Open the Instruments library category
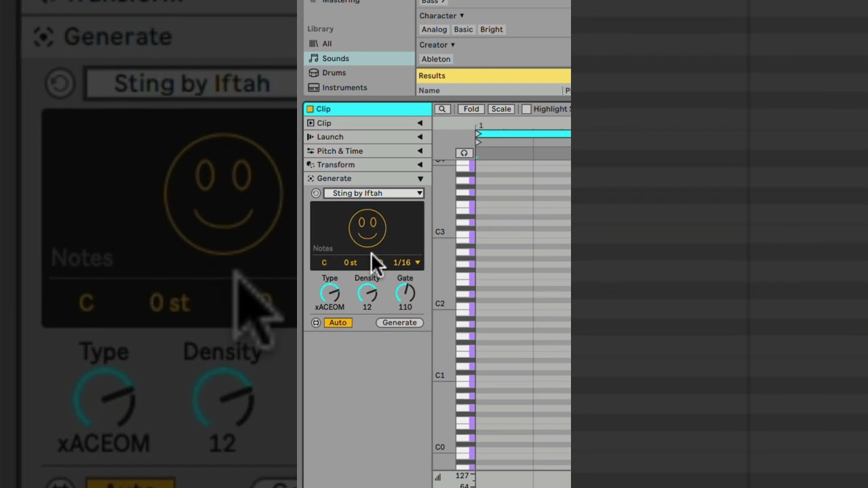This screenshot has height=488, width=868. coord(359,87)
